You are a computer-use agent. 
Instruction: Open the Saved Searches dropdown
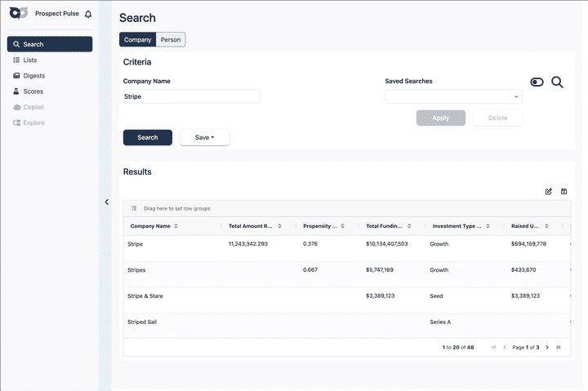pyautogui.click(x=453, y=96)
